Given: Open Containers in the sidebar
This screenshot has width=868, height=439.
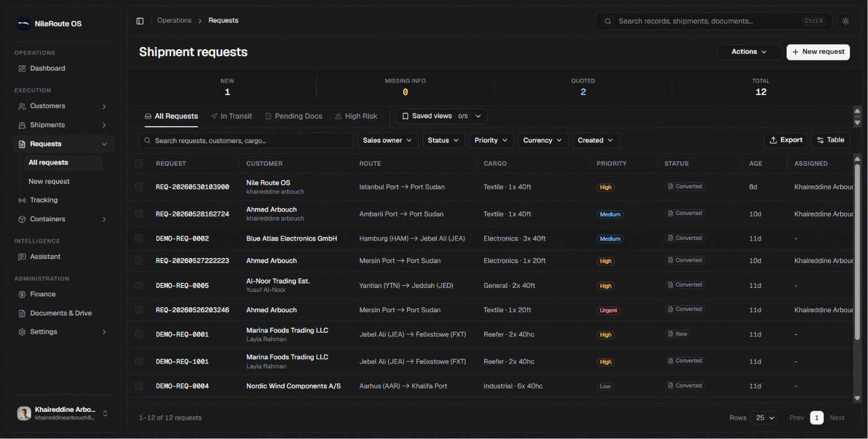Looking at the screenshot, I should click(63, 219).
